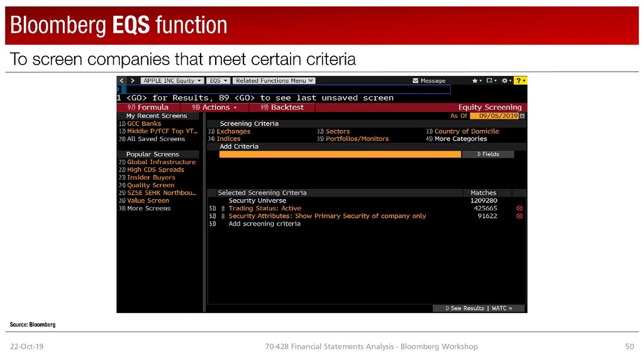The image size is (644, 362).
Task: Click the 91622 matches value
Action: (x=487, y=216)
